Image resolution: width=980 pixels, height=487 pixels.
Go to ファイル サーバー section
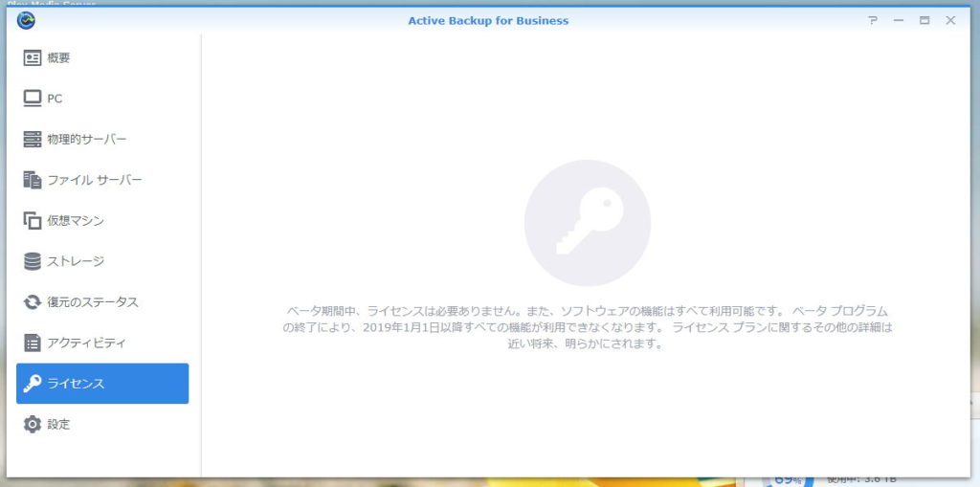coord(102,180)
